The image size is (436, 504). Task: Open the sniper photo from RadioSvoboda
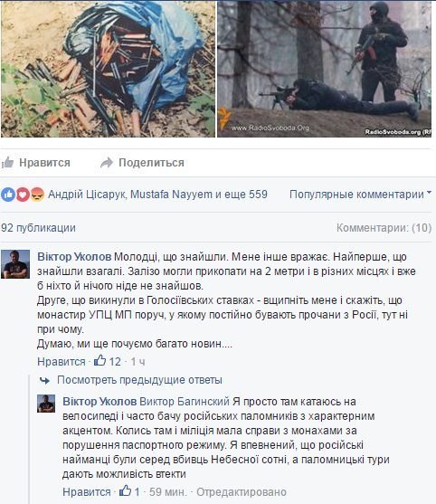point(325,69)
